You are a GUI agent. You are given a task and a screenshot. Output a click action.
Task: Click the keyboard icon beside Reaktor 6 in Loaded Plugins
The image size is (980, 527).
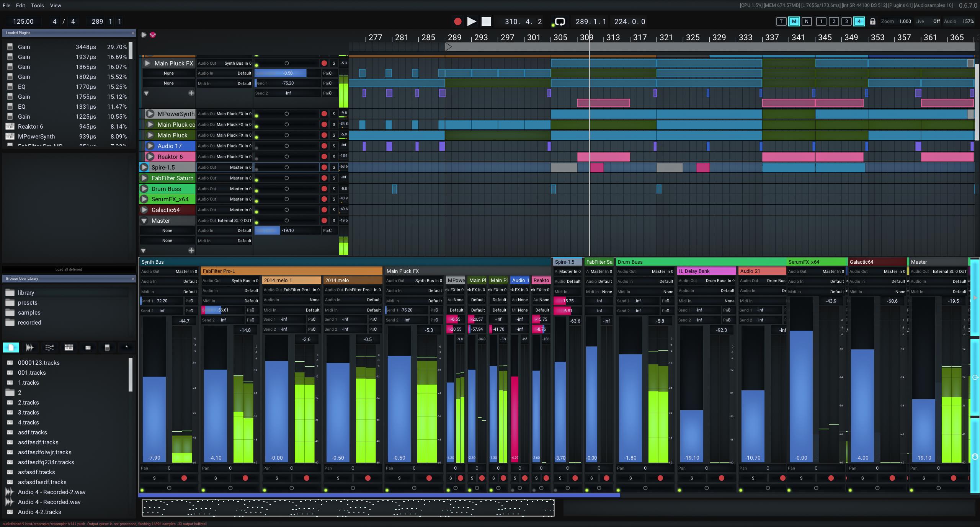(x=10, y=126)
